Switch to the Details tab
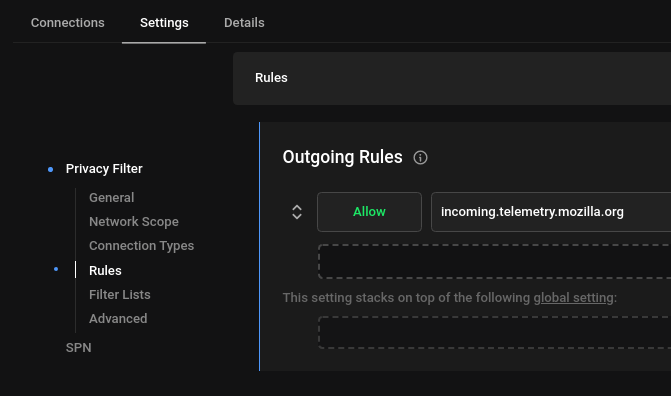Image resolution: width=671 pixels, height=396 pixels. pos(244,23)
